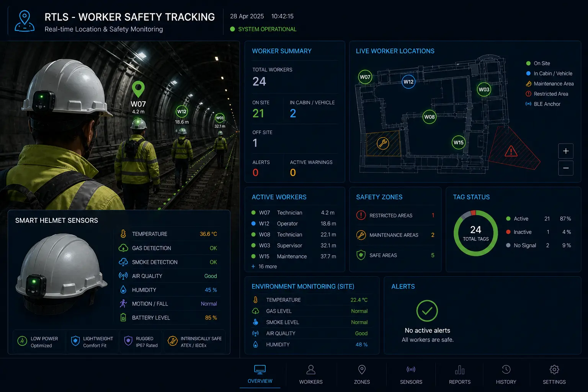588x392 pixels.
Task: Zoom out on the live map
Action: click(x=566, y=168)
